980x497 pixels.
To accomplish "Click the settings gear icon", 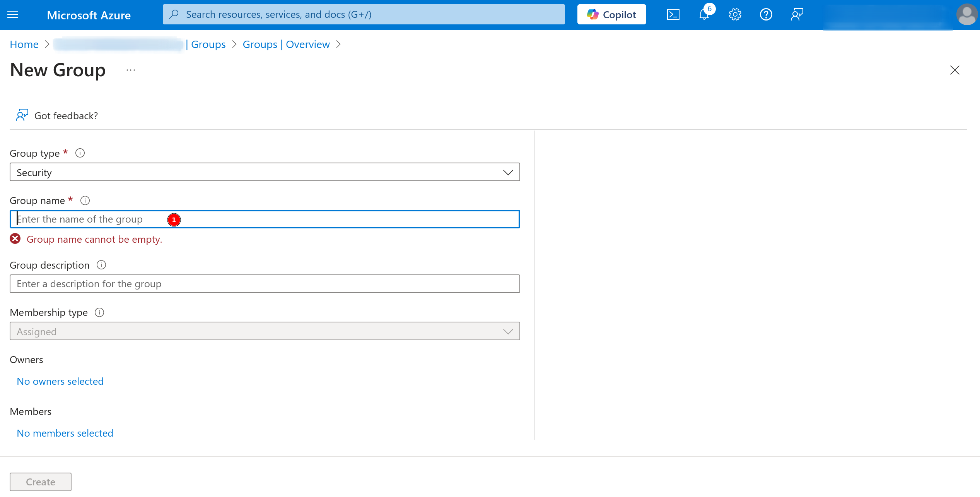I will tap(735, 15).
